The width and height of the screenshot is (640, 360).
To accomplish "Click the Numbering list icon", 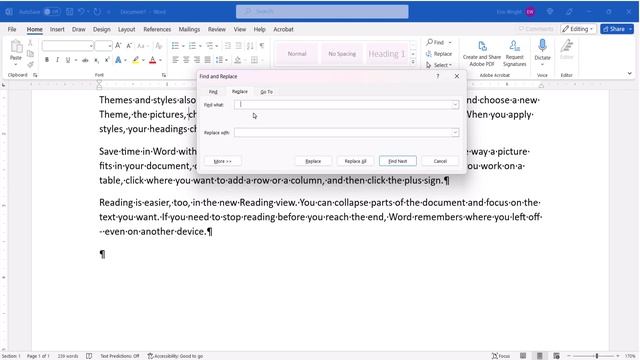I will coord(192,46).
